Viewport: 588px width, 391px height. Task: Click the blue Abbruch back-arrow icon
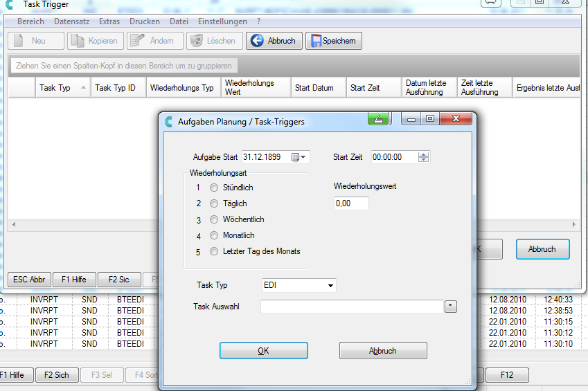click(x=257, y=41)
